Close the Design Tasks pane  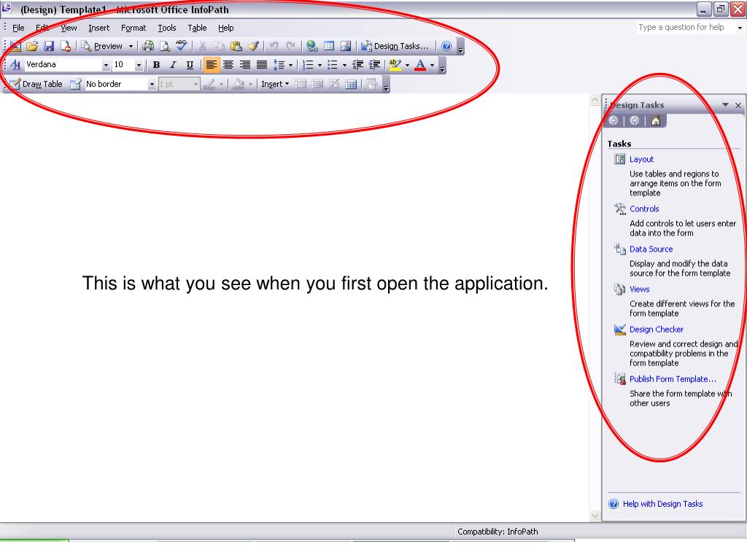coord(738,105)
